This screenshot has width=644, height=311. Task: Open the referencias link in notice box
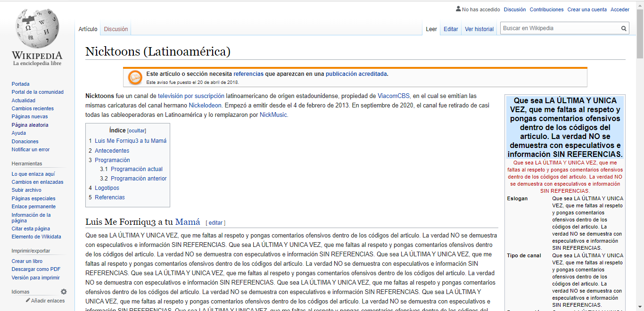point(248,74)
